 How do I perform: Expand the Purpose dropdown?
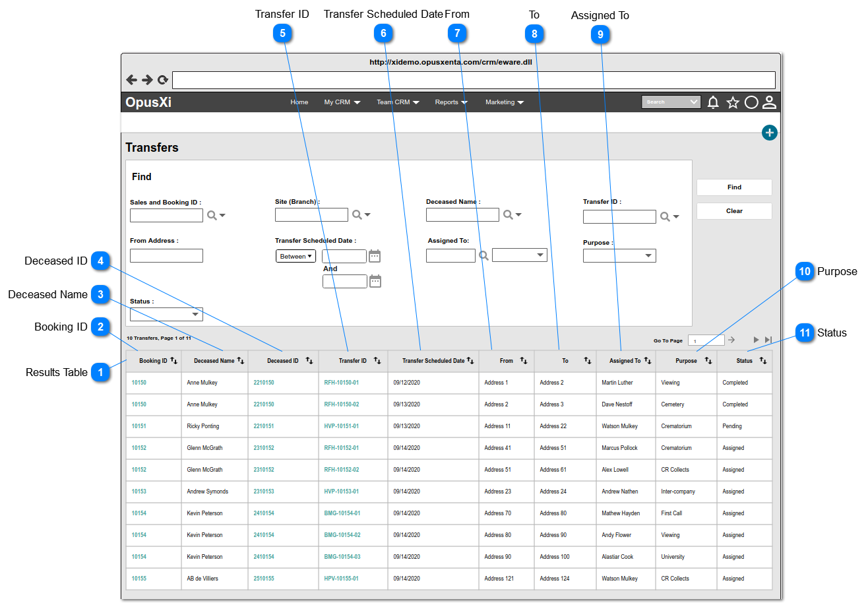pos(619,255)
